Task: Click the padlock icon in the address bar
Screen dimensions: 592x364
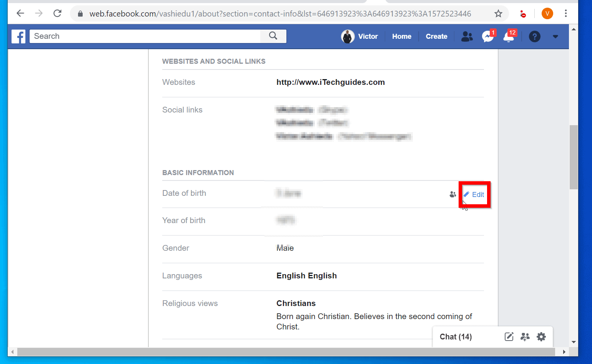Action: 80,13
